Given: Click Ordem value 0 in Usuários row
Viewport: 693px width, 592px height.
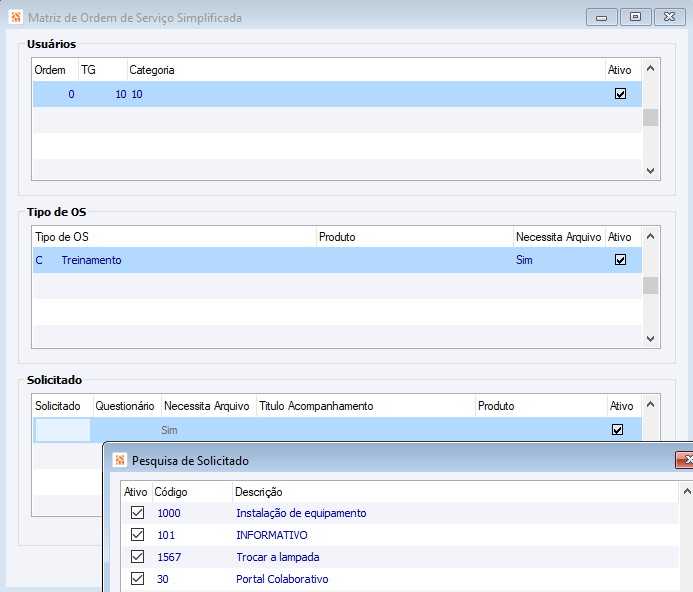Looking at the screenshot, I should [71, 94].
